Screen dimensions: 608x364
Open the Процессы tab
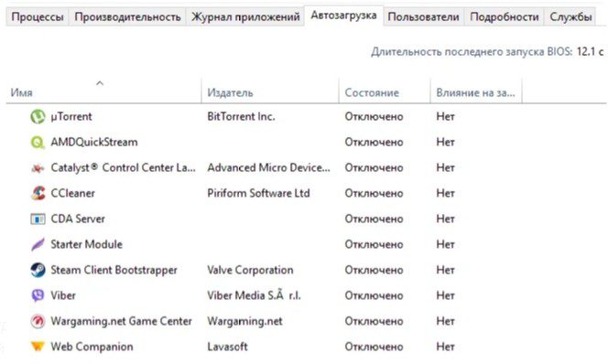coord(38,17)
